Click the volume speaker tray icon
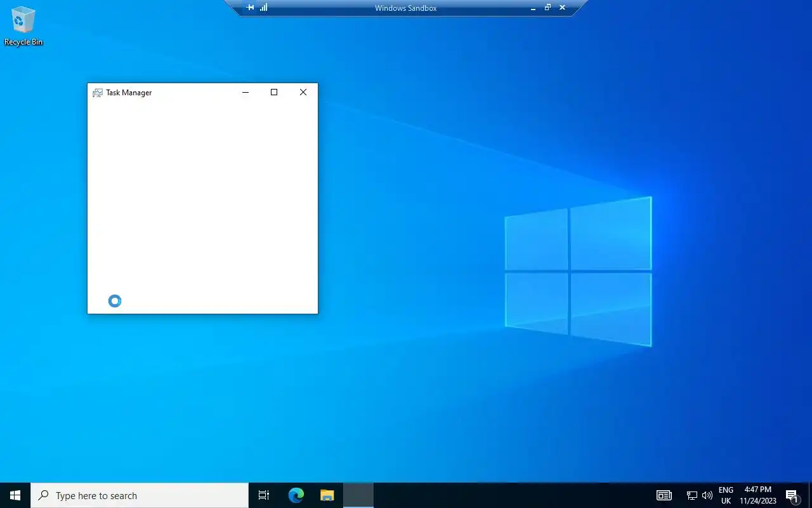The width and height of the screenshot is (812, 508). tap(707, 495)
